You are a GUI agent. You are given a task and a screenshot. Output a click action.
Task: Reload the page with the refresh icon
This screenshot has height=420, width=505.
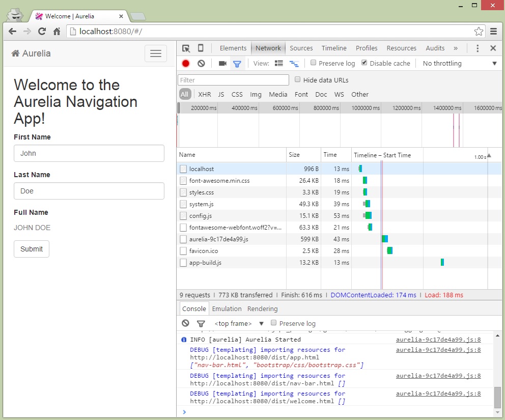pos(42,31)
